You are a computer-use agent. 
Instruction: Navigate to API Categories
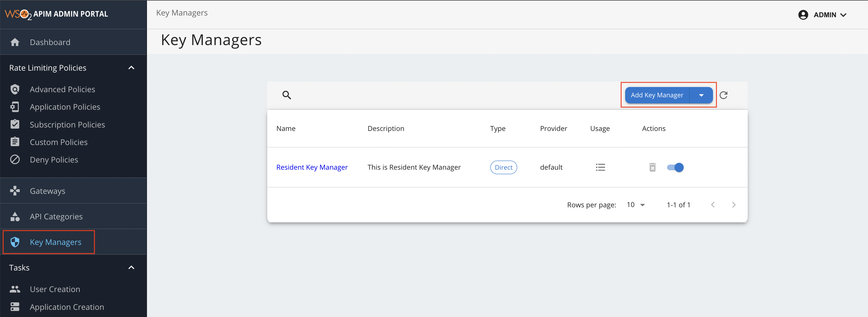coord(56,216)
